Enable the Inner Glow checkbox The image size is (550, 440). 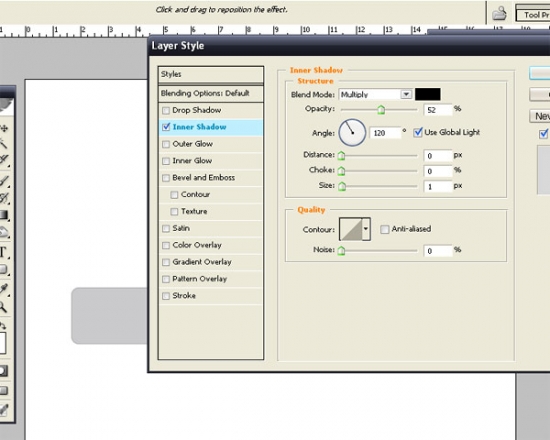point(166,161)
